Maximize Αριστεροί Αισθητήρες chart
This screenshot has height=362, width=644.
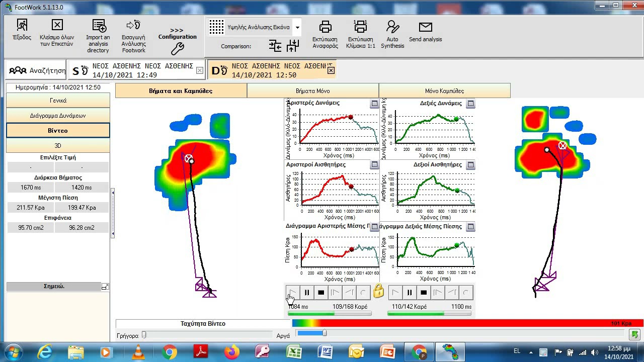tap(374, 164)
